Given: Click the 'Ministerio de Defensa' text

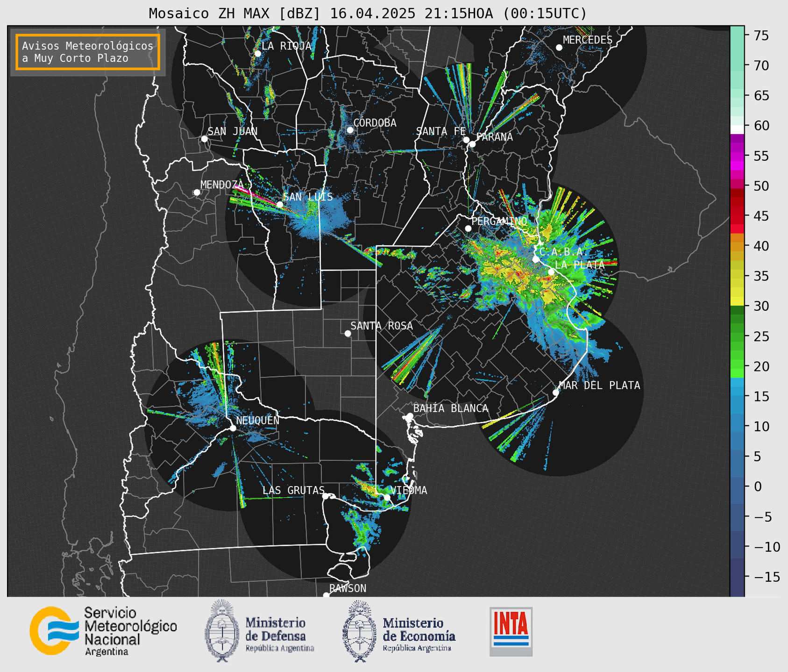Looking at the screenshot, I should click(279, 634).
